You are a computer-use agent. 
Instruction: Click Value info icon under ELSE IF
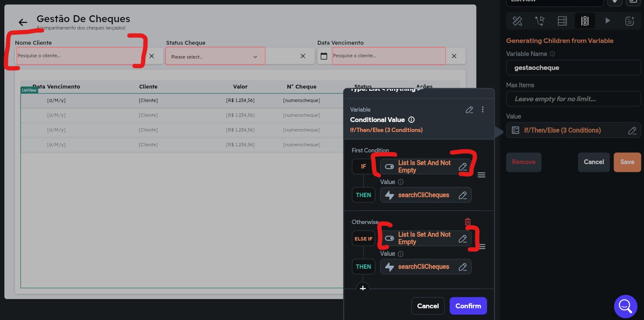(x=400, y=254)
